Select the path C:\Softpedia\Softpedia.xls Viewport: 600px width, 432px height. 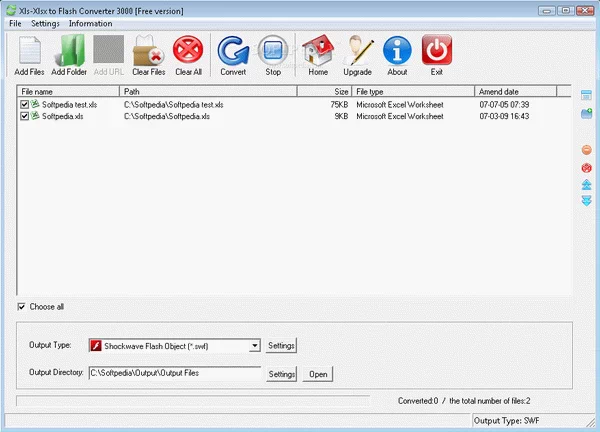166,116
